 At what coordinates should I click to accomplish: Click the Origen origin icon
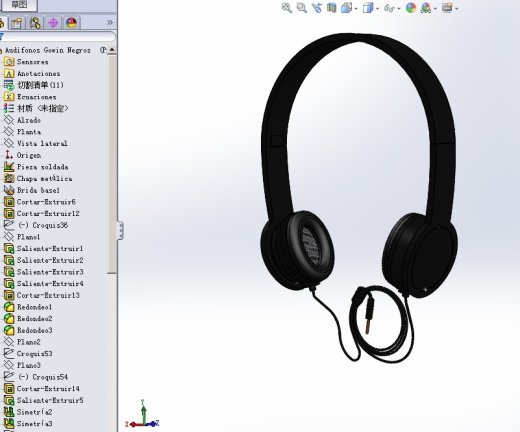9,155
